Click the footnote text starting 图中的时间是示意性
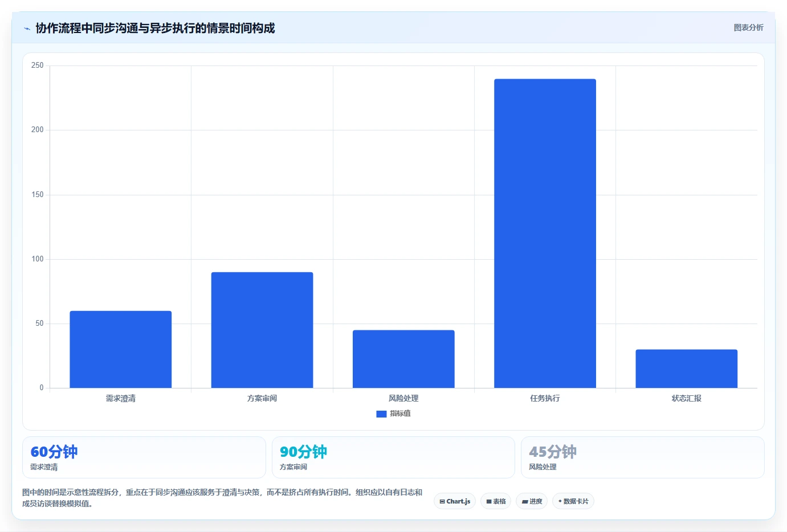The width and height of the screenshot is (787, 532). 222,498
